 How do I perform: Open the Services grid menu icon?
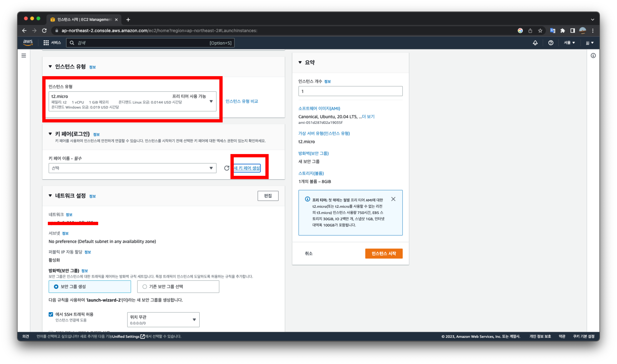(x=46, y=43)
